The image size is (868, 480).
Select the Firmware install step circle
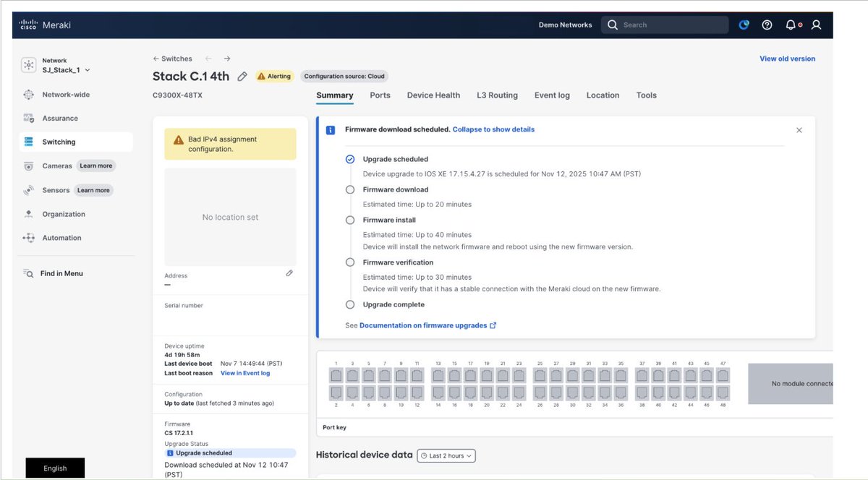(350, 220)
